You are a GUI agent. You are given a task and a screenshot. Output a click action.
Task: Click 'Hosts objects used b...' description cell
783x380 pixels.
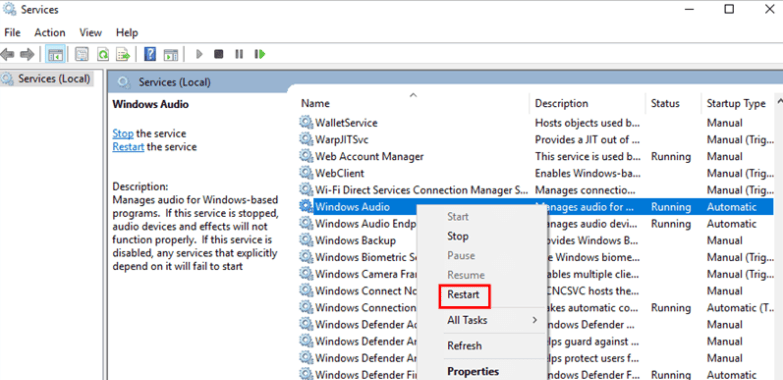pyautogui.click(x=587, y=122)
